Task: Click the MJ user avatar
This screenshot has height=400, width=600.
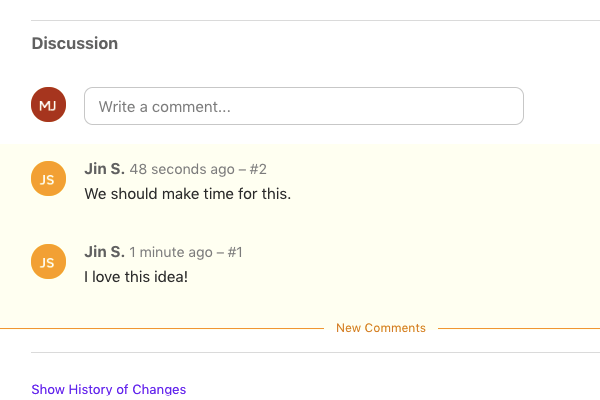Action: pyautogui.click(x=49, y=104)
